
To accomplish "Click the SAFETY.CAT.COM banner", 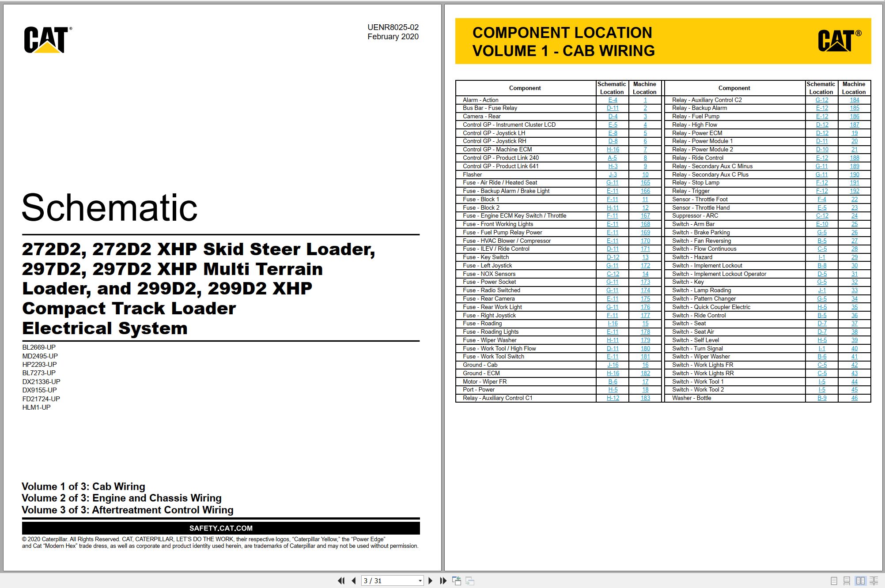I will (221, 528).
